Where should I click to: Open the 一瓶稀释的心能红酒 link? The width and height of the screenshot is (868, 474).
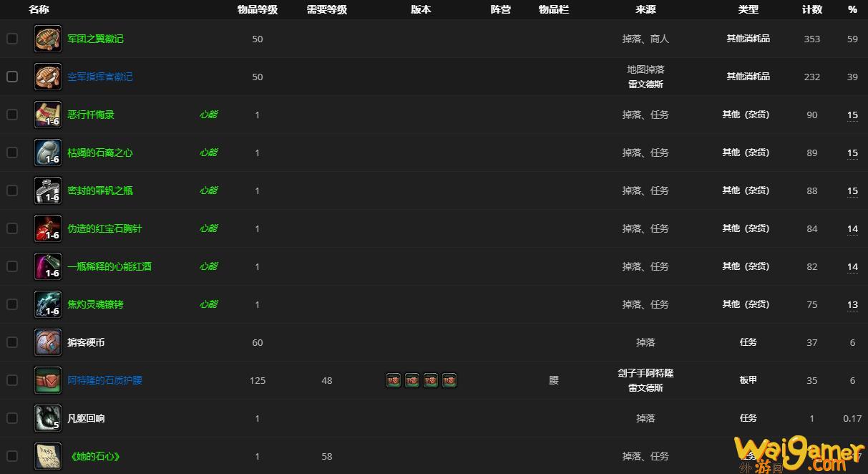click(109, 266)
